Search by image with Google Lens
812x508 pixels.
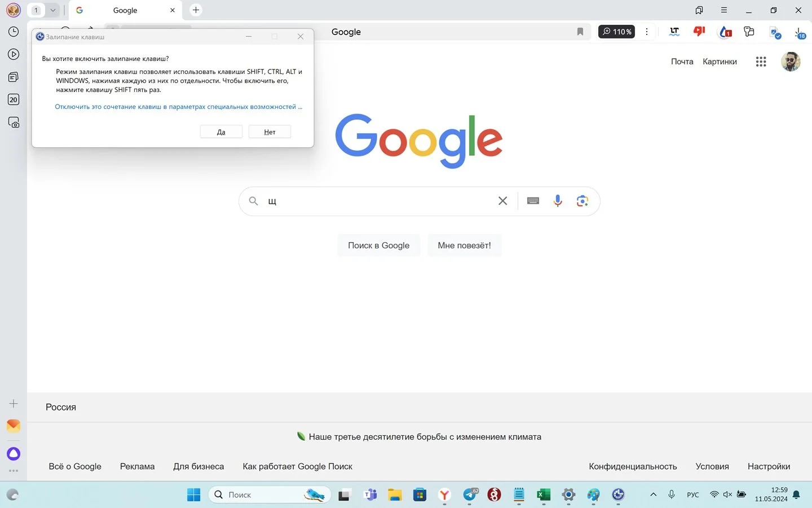(582, 201)
